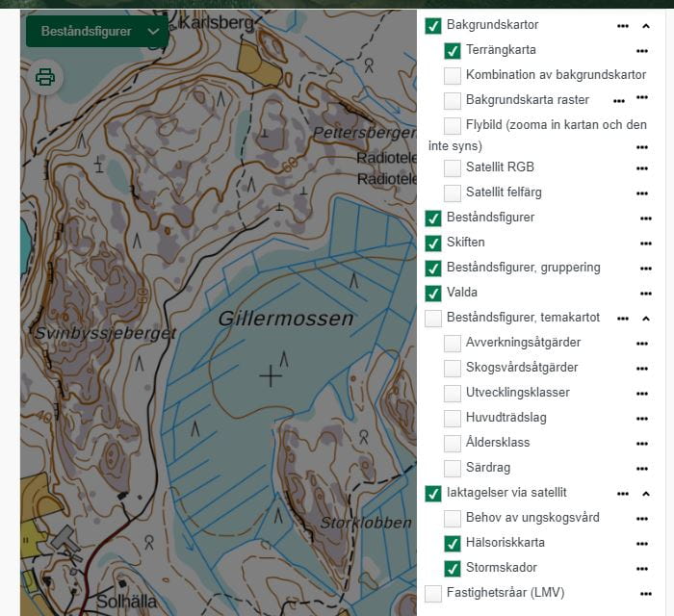Image resolution: width=674 pixels, height=616 pixels.
Task: Open the Beståndsfigurer dropdown on the map
Action: pyautogui.click(x=96, y=31)
